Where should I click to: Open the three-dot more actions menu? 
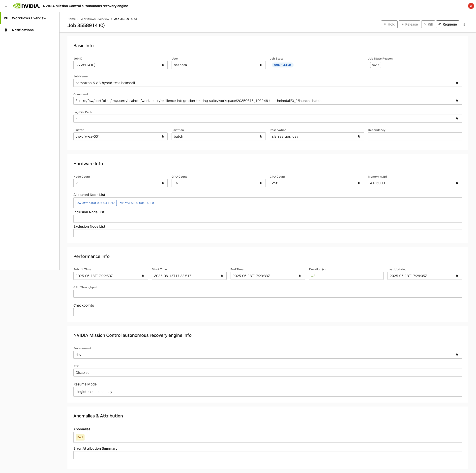point(464,24)
